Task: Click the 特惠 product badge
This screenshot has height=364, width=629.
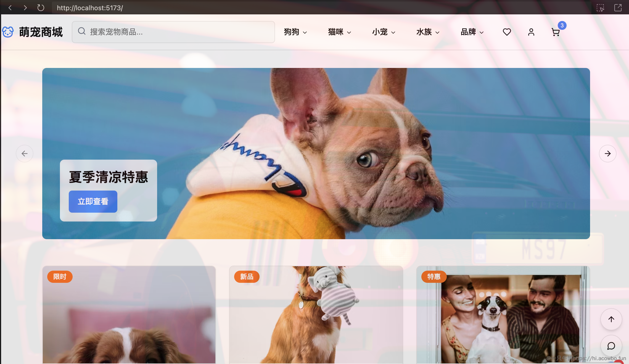Action: pyautogui.click(x=434, y=277)
